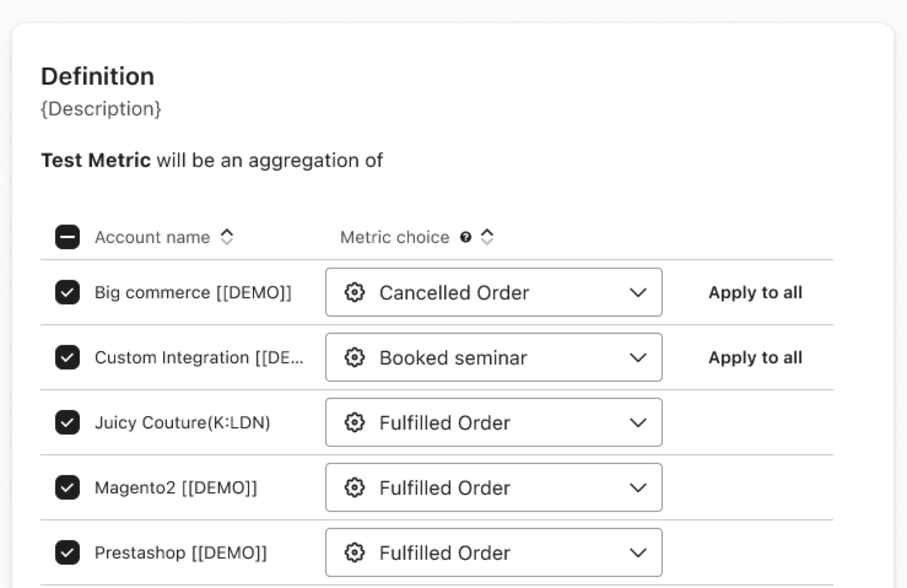
Task: Click the Metric choice sort arrows
Action: tap(487, 237)
